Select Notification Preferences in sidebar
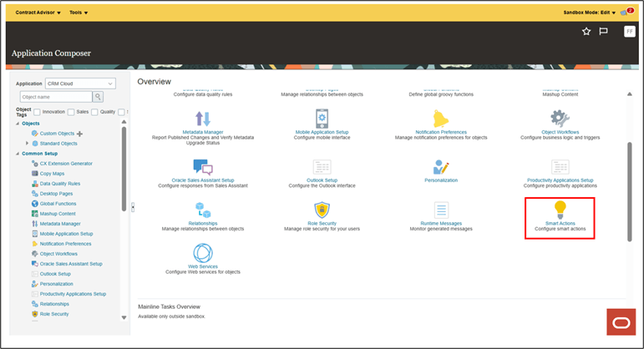Image resolution: width=644 pixels, height=349 pixels. [66, 244]
